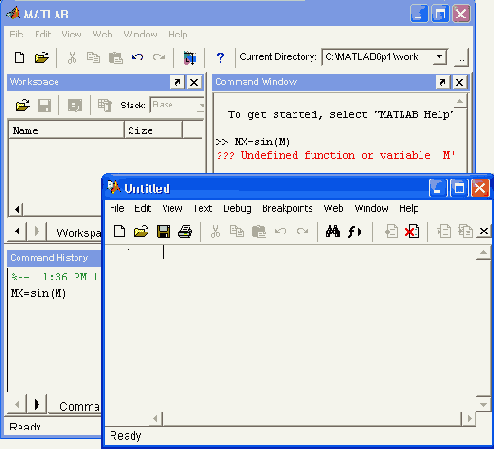Click Save floppy icon in Untitled editor
The image size is (494, 449).
point(163,231)
